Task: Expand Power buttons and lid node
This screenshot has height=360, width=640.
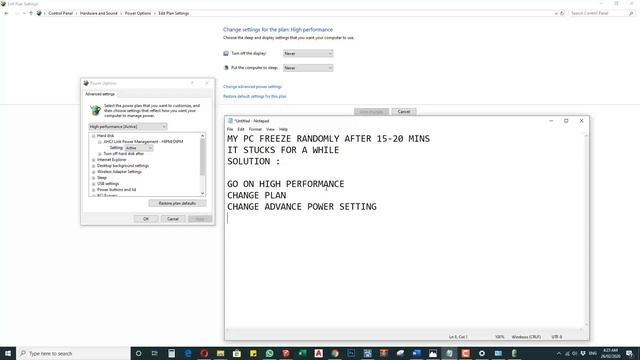Action: tap(93, 190)
